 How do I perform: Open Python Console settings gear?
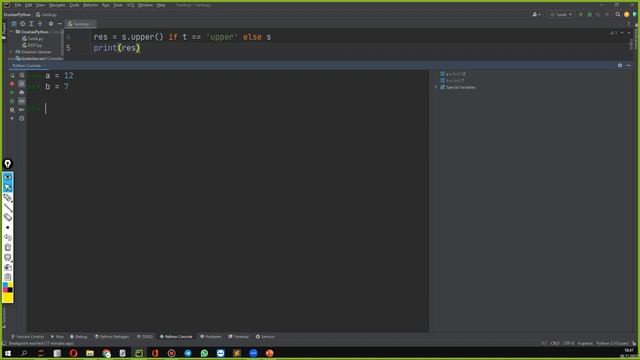(620, 65)
